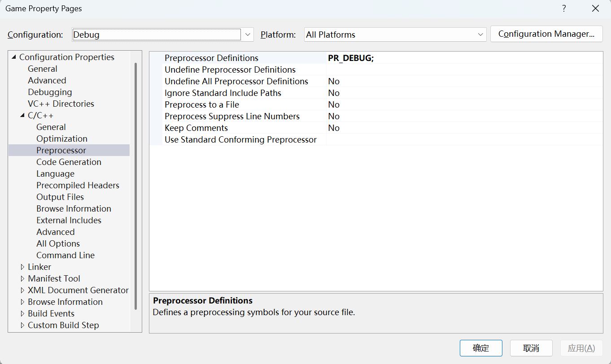This screenshot has height=364, width=611.
Task: Open the Platform dropdown
Action: 480,35
